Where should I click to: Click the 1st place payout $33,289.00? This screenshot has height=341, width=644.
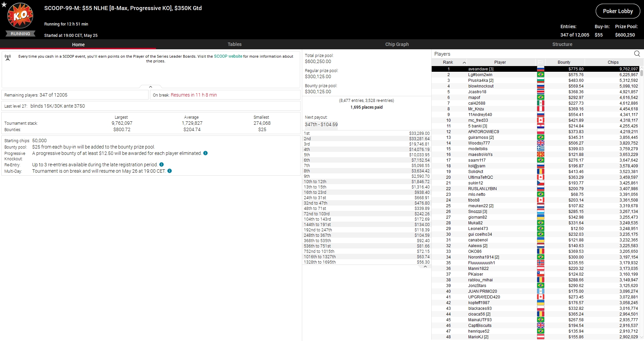tap(419, 133)
